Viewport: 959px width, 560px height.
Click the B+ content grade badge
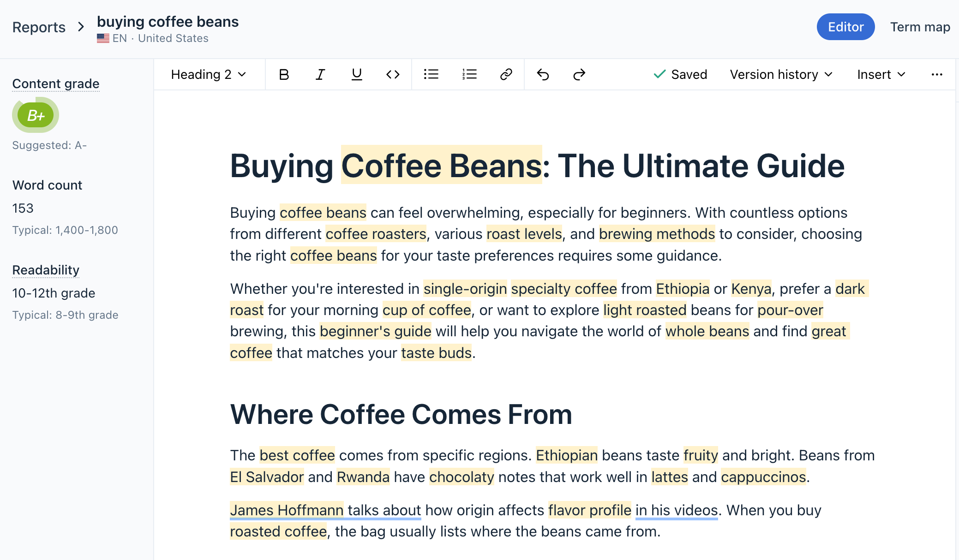click(36, 115)
